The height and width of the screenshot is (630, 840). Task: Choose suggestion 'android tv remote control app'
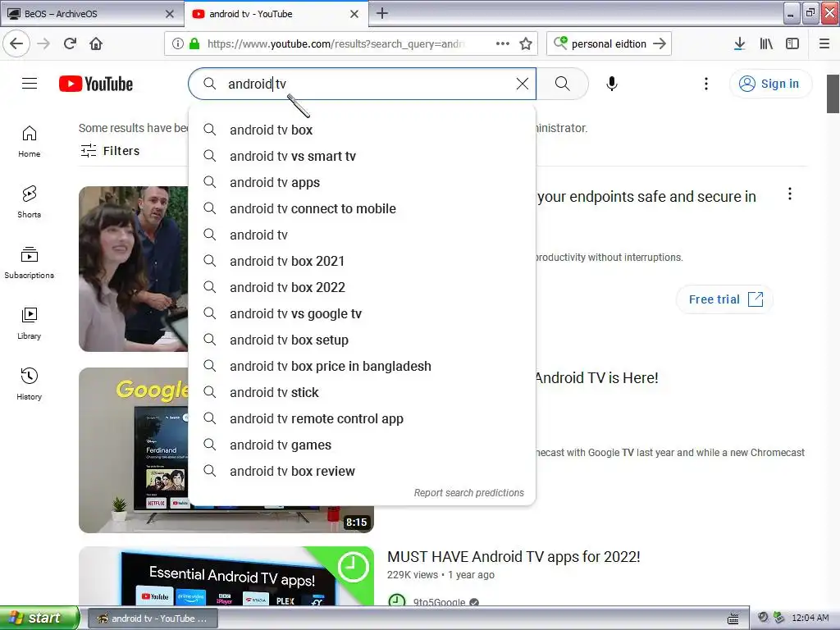362,418
